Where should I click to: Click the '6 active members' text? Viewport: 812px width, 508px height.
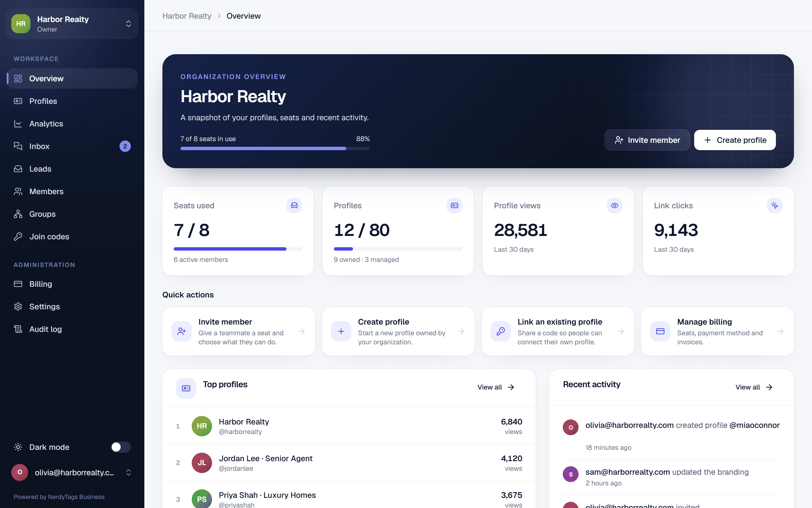click(x=201, y=259)
